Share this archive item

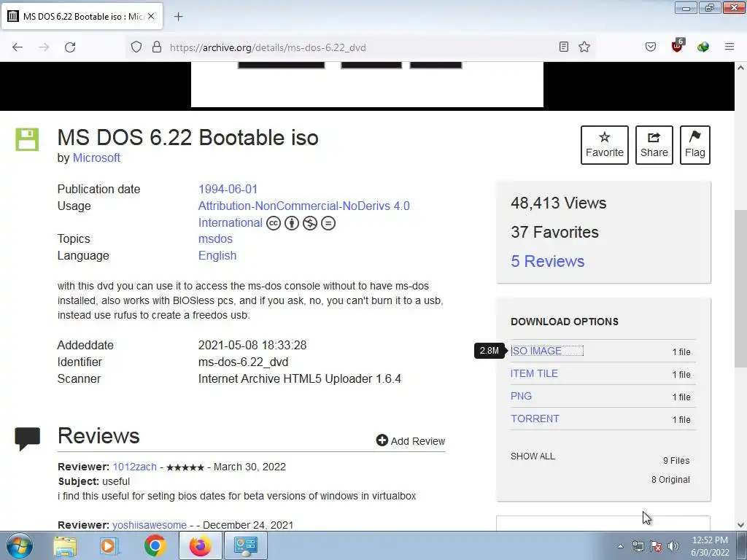point(654,145)
